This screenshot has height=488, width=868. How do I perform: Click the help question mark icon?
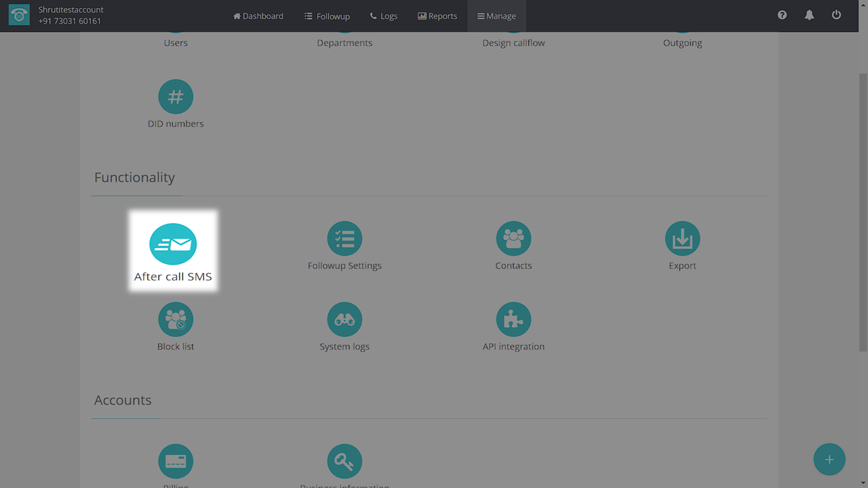pos(782,15)
